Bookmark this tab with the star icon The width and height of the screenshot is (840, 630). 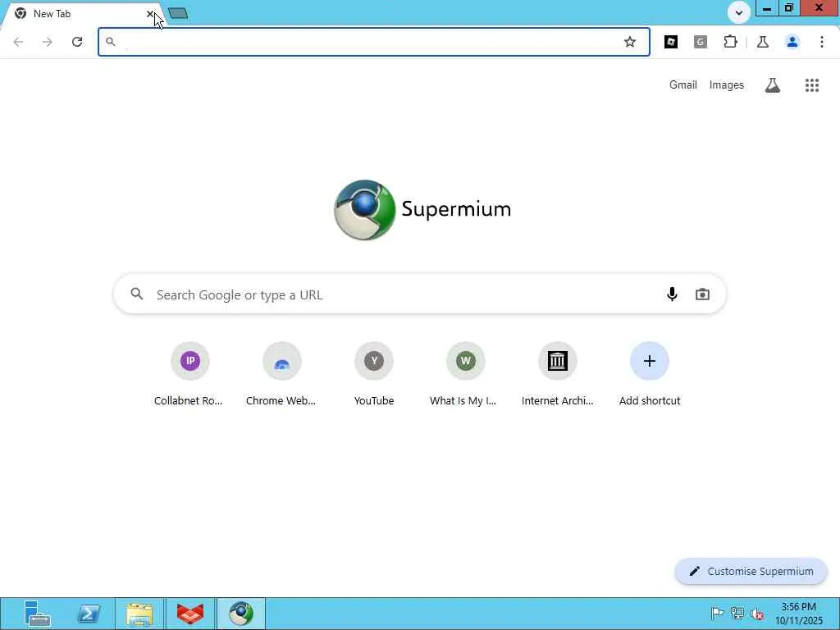[x=630, y=42]
